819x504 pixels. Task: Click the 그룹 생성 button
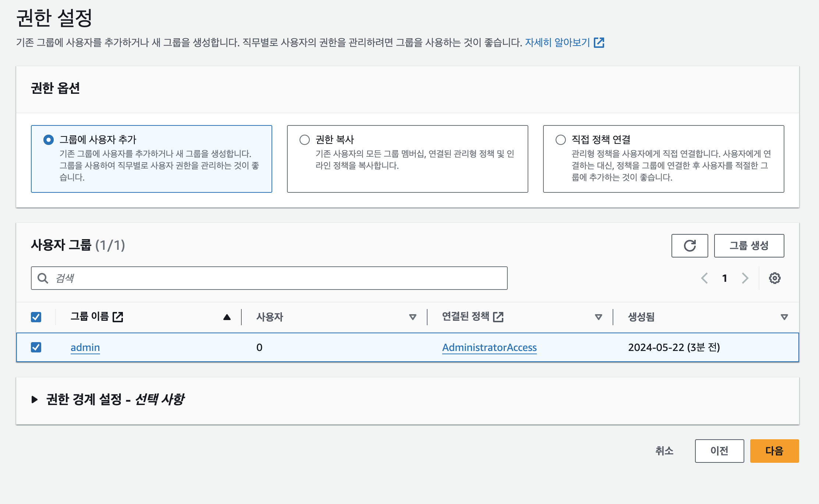click(749, 245)
